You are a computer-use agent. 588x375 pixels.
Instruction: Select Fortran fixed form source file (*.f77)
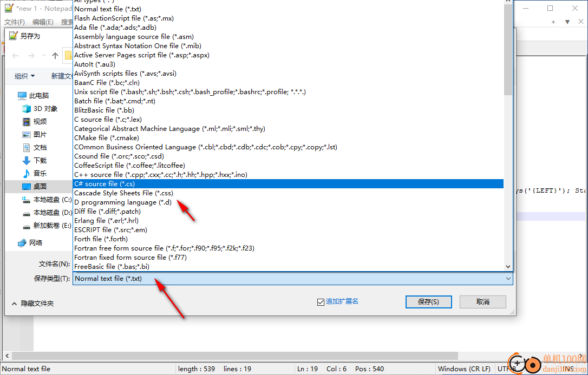tap(288, 258)
